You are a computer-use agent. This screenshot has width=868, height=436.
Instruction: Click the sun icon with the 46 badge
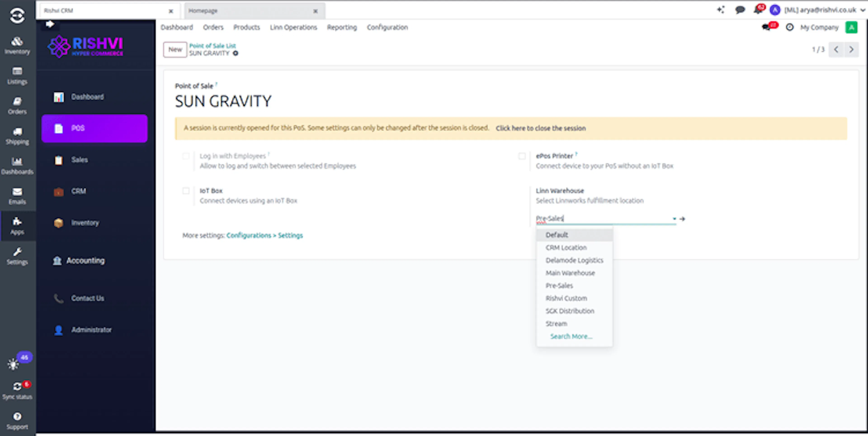click(x=13, y=364)
